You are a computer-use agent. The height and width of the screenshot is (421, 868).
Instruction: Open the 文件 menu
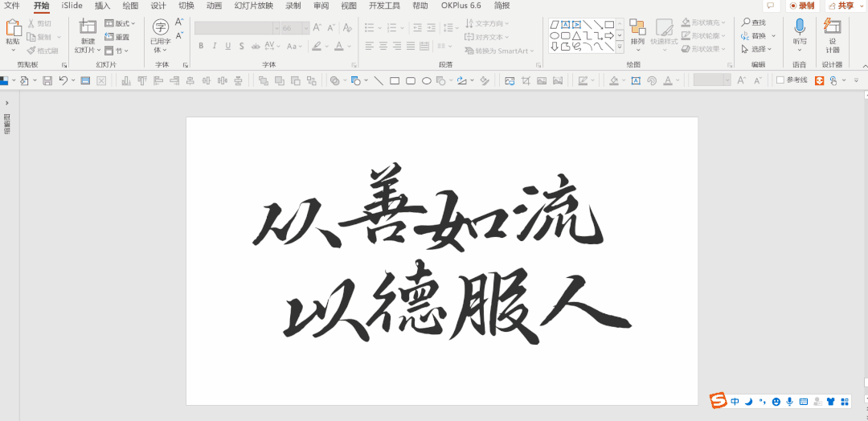[12, 6]
